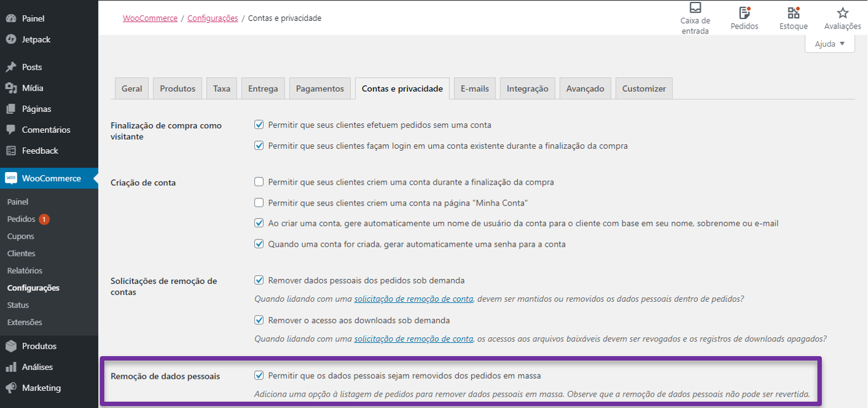Switch to the Taxa tab
This screenshot has width=868, height=408.
click(221, 89)
